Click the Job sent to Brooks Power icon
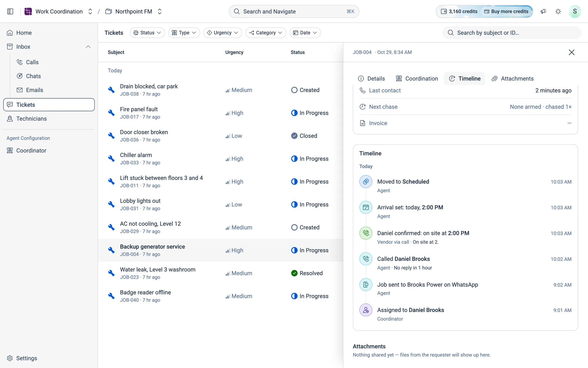 (366, 285)
